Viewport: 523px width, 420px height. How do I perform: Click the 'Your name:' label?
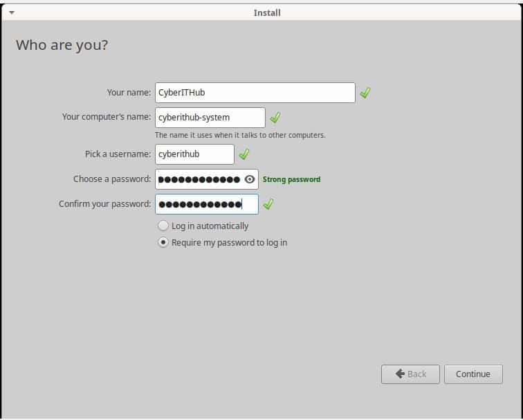pos(129,93)
